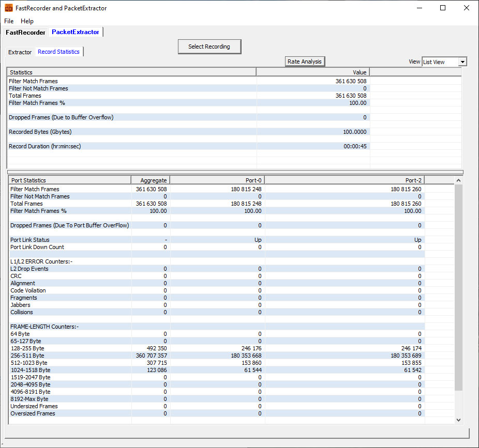Select 'Dropped Frames (Due To Port Buffer OverFlow)' row

click(x=217, y=225)
